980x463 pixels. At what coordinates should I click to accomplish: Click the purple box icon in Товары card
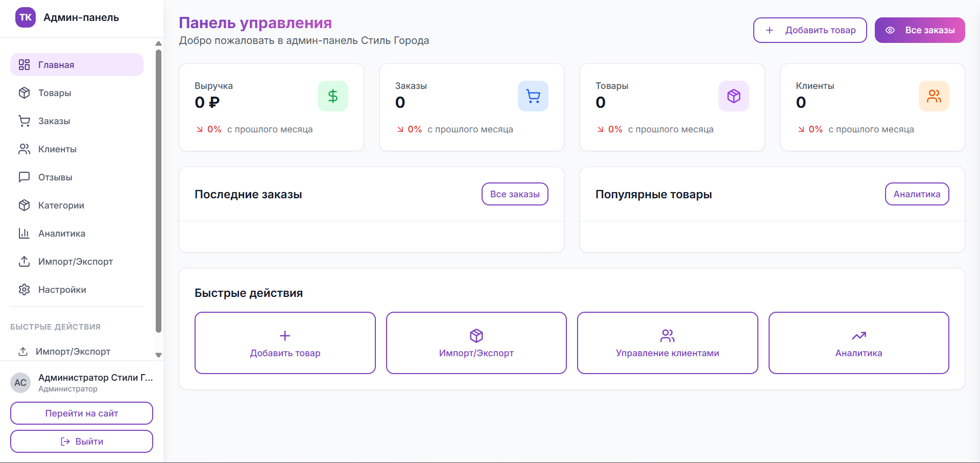(733, 96)
